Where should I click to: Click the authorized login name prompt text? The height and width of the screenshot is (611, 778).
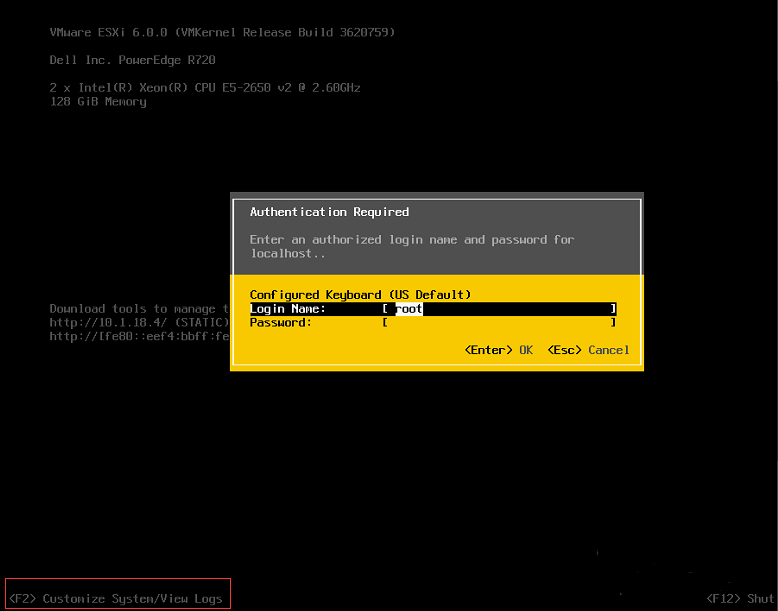pos(412,247)
